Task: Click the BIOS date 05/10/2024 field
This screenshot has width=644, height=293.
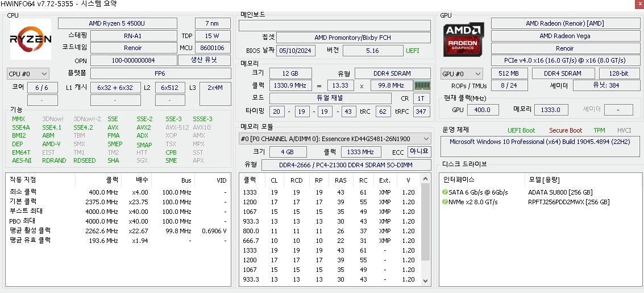Action: (x=296, y=51)
